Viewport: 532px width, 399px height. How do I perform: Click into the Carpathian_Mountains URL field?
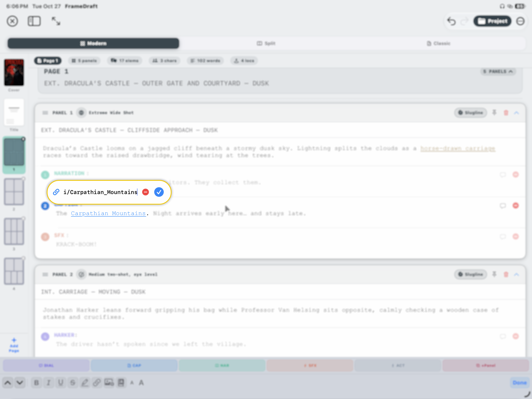coord(100,192)
